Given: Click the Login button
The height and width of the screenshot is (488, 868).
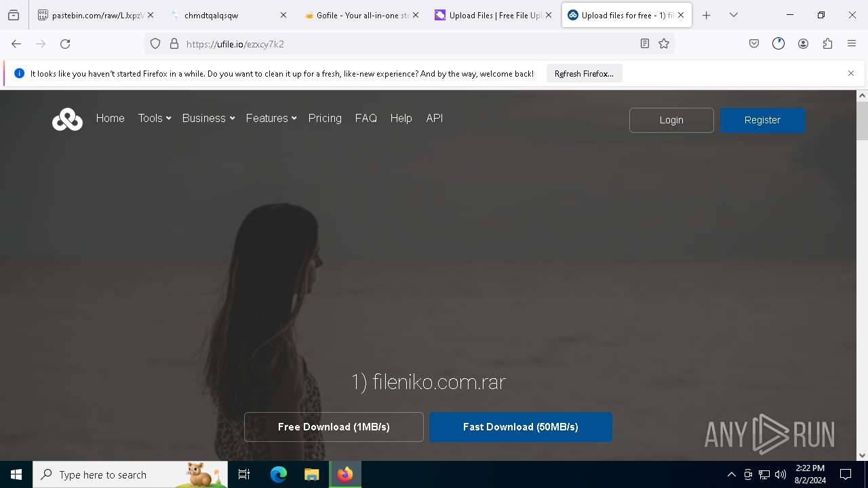Looking at the screenshot, I should [671, 120].
